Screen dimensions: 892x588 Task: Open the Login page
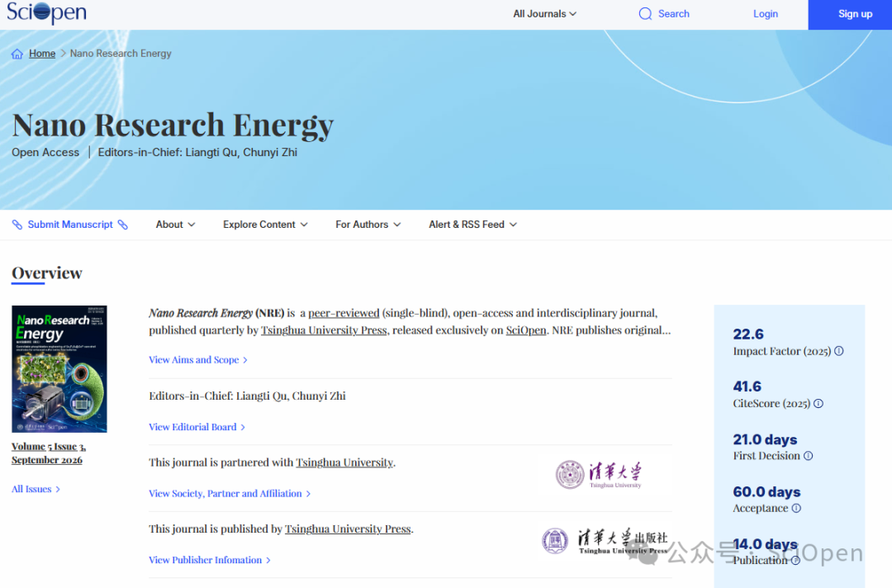pyautogui.click(x=765, y=14)
